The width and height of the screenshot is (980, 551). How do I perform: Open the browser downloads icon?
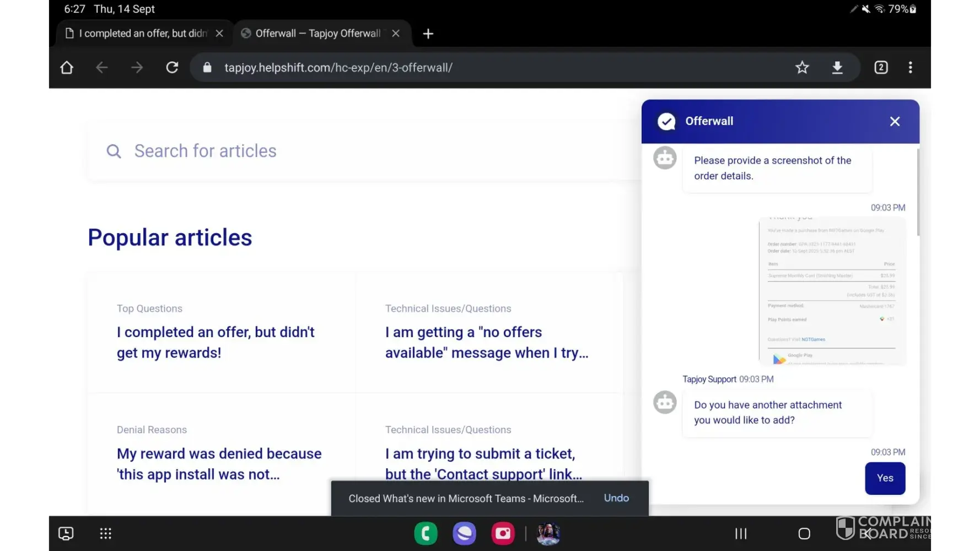(x=837, y=68)
